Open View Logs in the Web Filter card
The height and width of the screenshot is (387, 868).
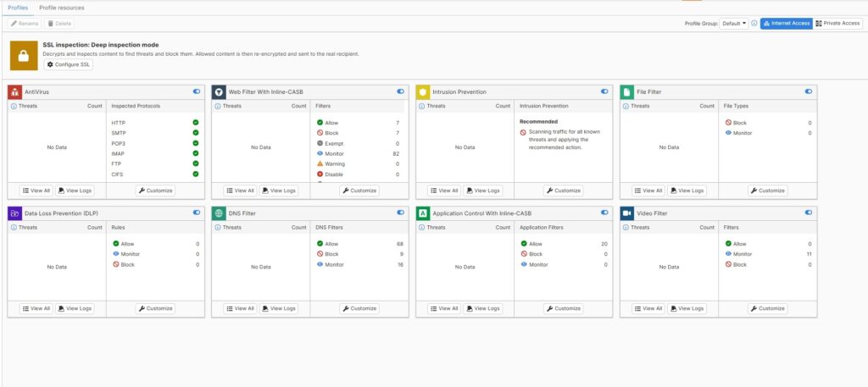tap(277, 191)
